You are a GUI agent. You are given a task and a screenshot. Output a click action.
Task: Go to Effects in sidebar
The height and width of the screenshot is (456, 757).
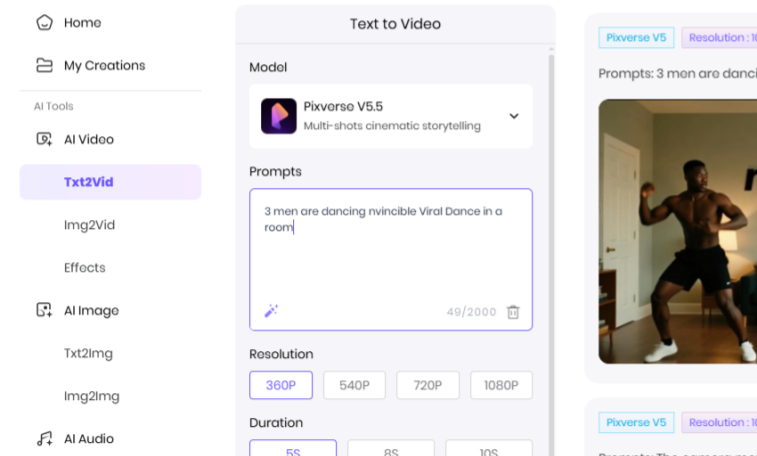click(85, 268)
